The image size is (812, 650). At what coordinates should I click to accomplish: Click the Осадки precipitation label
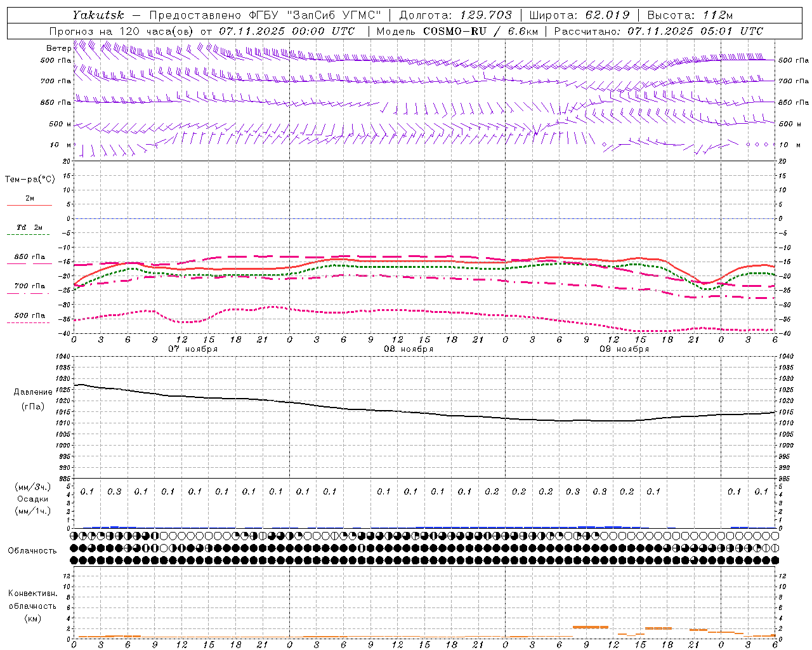(33, 499)
